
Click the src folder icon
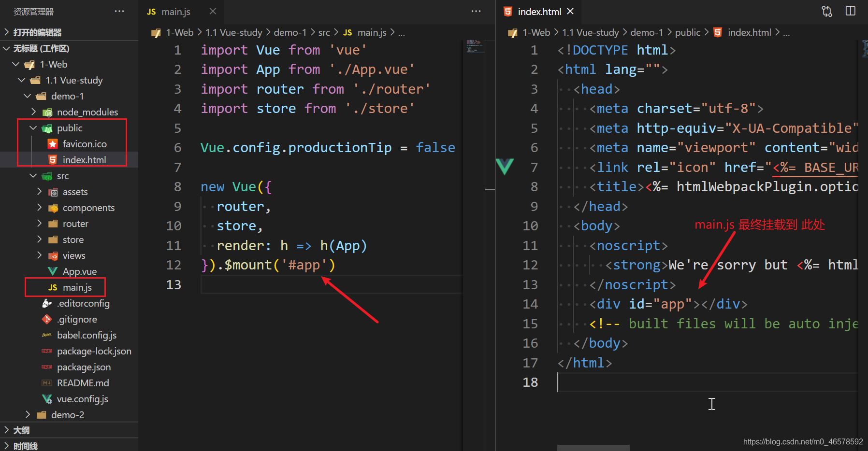47,176
